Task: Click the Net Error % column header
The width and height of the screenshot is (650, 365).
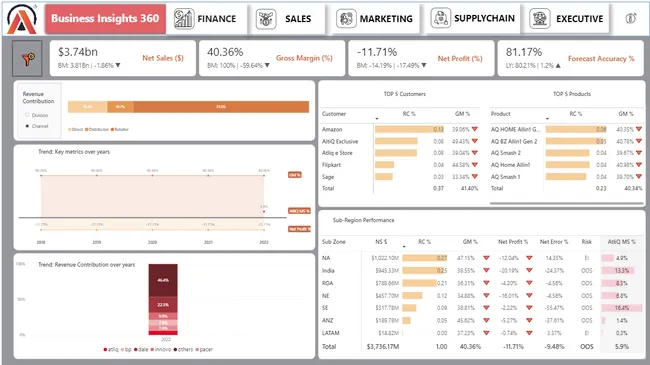Action: pyautogui.click(x=554, y=242)
